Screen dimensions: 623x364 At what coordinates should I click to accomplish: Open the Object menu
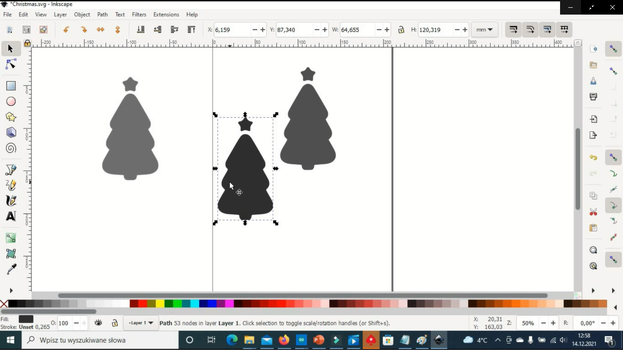tap(82, 15)
